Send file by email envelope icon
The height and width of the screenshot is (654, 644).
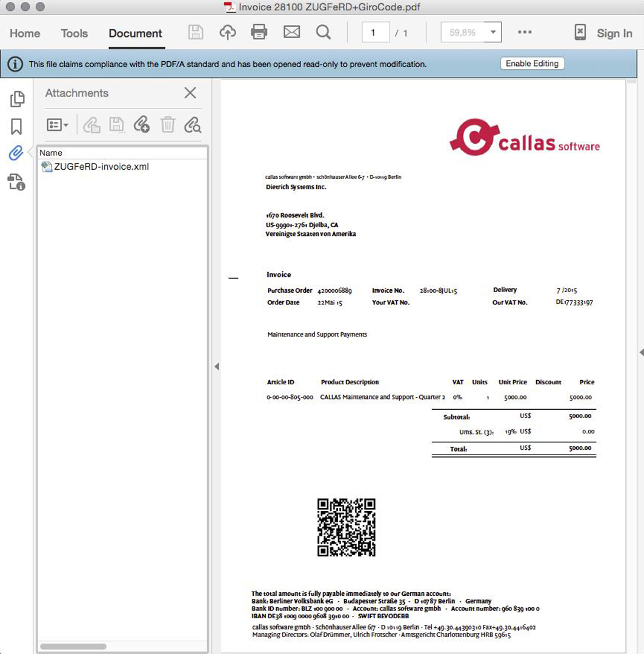[x=292, y=33]
